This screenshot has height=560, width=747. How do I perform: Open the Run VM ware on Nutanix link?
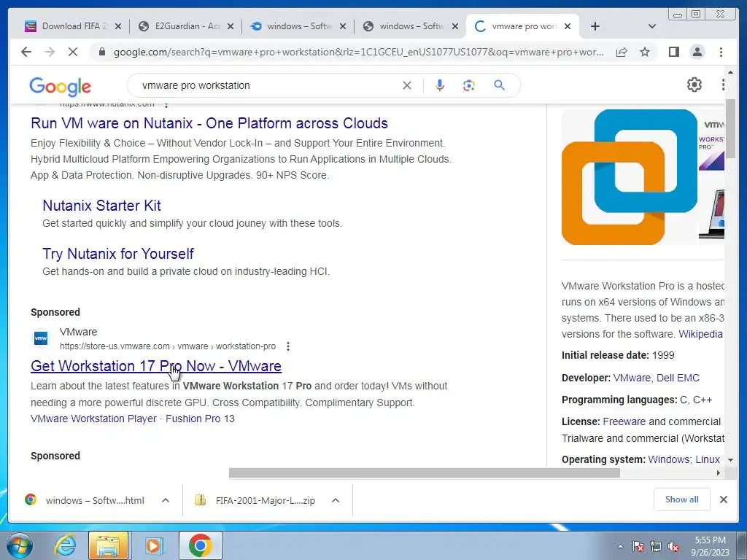pyautogui.click(x=209, y=122)
